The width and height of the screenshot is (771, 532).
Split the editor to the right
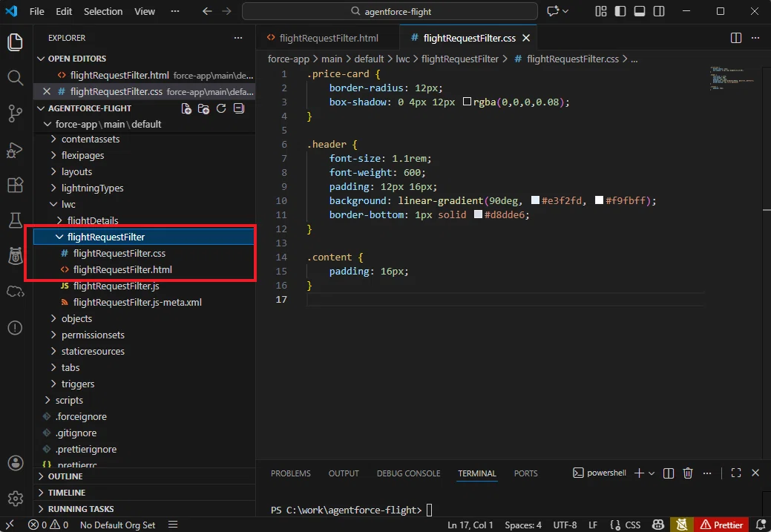tap(736, 38)
